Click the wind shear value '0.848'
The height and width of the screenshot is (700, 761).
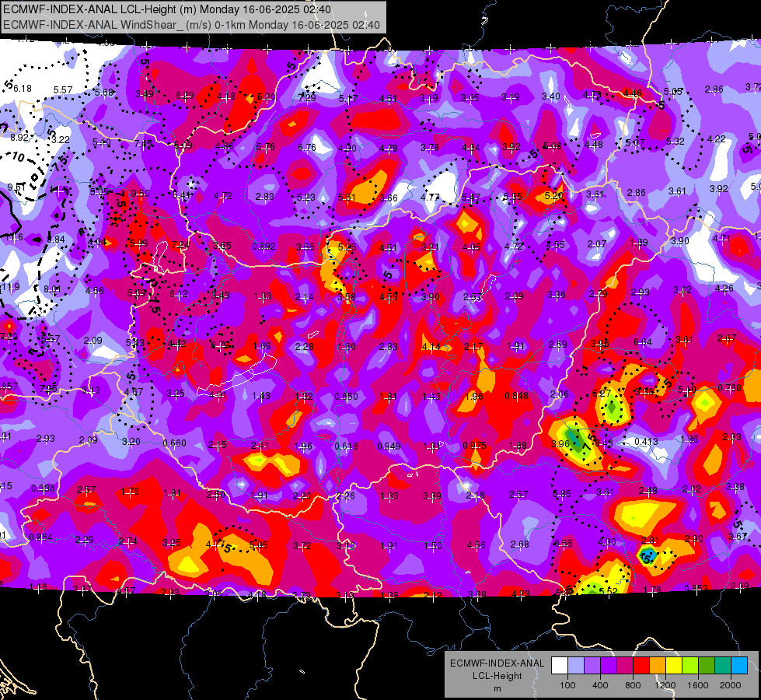[x=516, y=395]
